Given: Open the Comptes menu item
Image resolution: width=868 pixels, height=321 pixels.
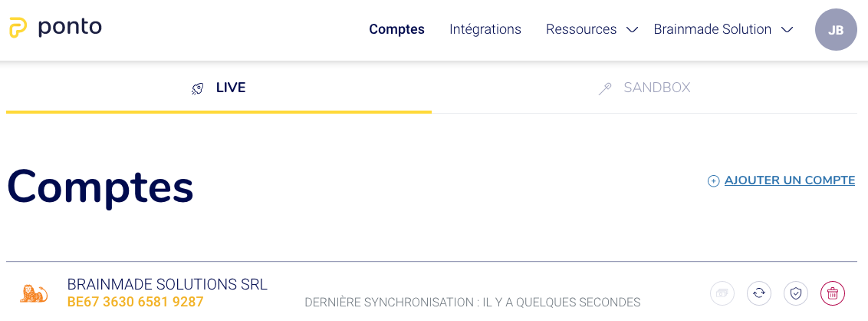Looking at the screenshot, I should [x=397, y=29].
